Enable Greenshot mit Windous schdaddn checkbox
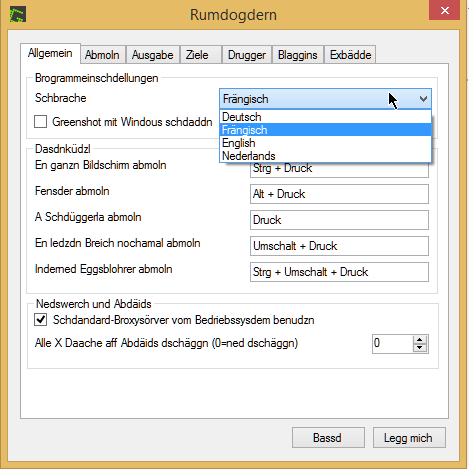 [x=40, y=122]
